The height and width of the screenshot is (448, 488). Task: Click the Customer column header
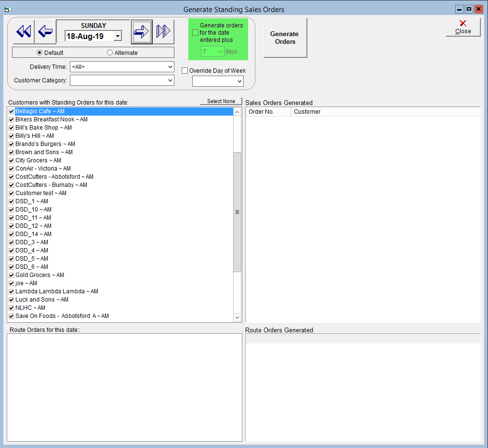click(x=385, y=112)
